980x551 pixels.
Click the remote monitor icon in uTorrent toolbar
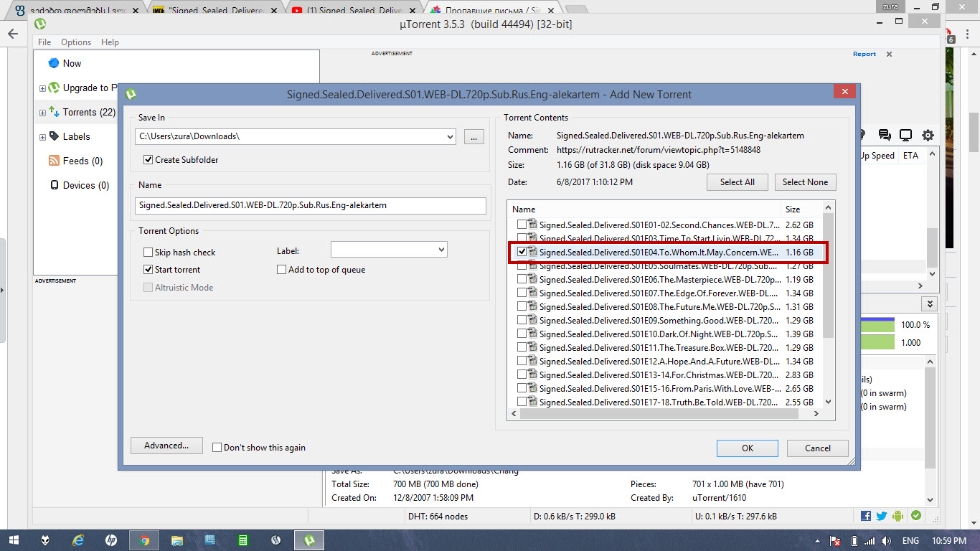click(906, 135)
